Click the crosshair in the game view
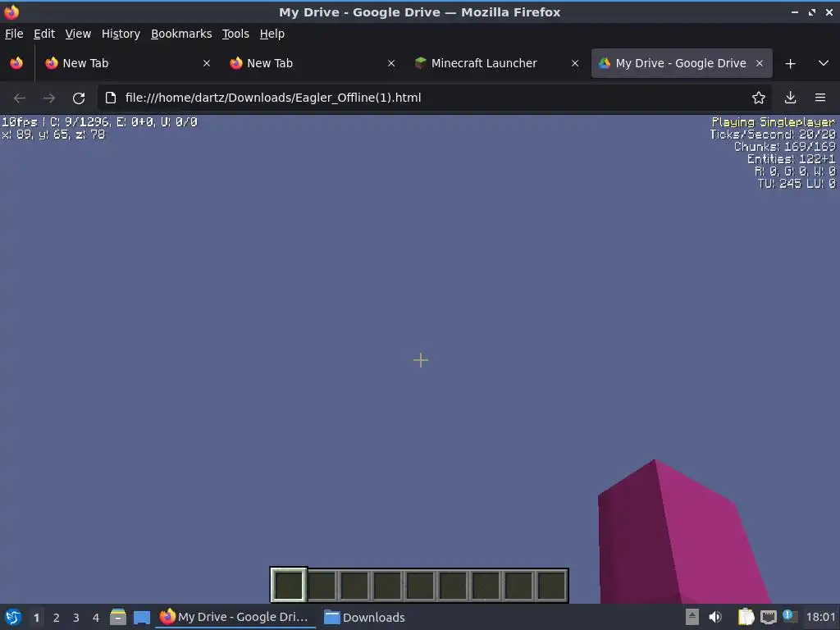840x630 pixels. [x=421, y=360]
